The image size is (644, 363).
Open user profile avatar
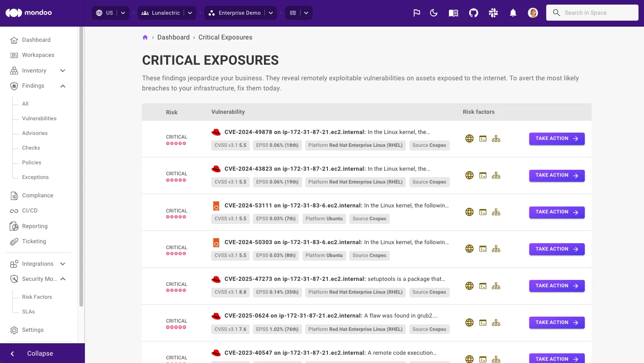[x=533, y=13]
